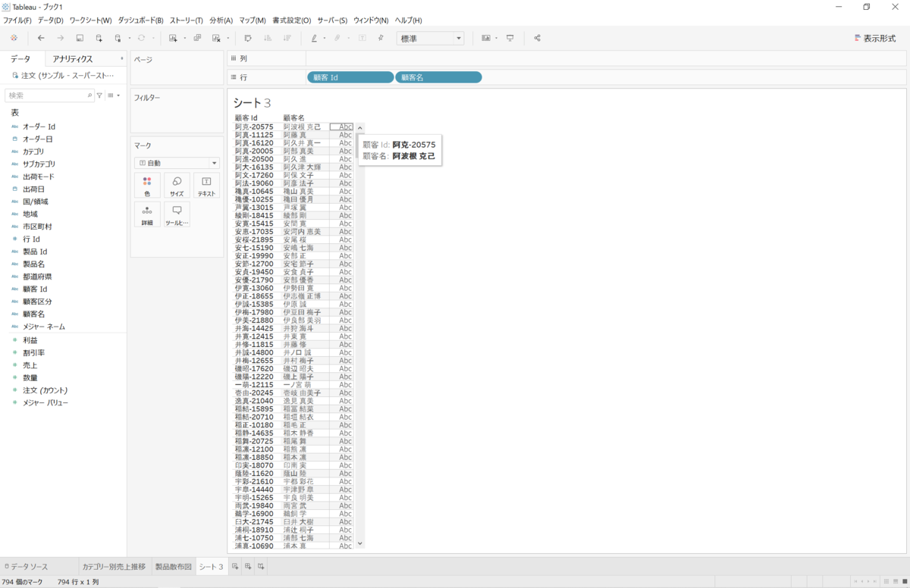Click the new worksheet icon at bottom
The height and width of the screenshot is (588, 910).
coord(235,567)
